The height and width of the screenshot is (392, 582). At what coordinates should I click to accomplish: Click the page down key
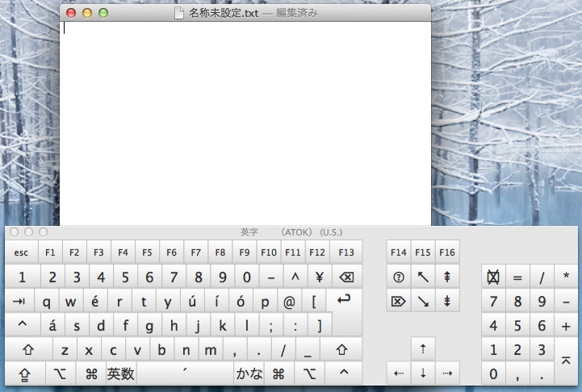447,301
